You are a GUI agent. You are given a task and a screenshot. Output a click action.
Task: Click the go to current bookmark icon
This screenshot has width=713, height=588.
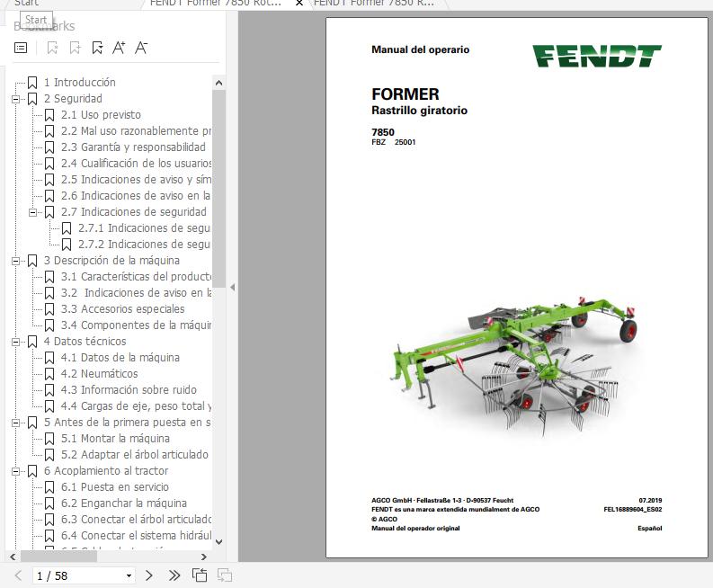point(97,48)
